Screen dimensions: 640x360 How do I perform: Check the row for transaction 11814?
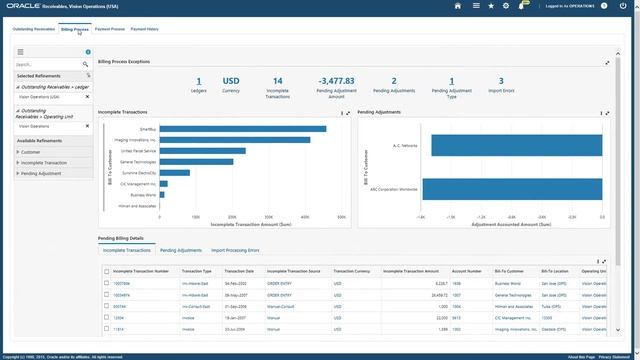pos(107,329)
